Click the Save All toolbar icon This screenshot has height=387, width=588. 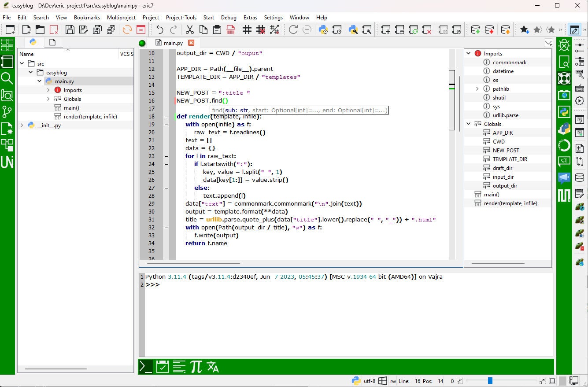(x=111, y=30)
